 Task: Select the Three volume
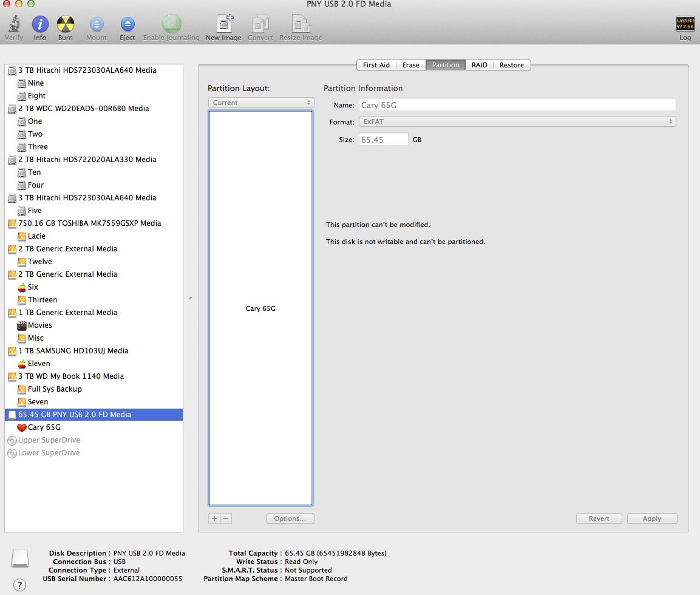pos(93,147)
